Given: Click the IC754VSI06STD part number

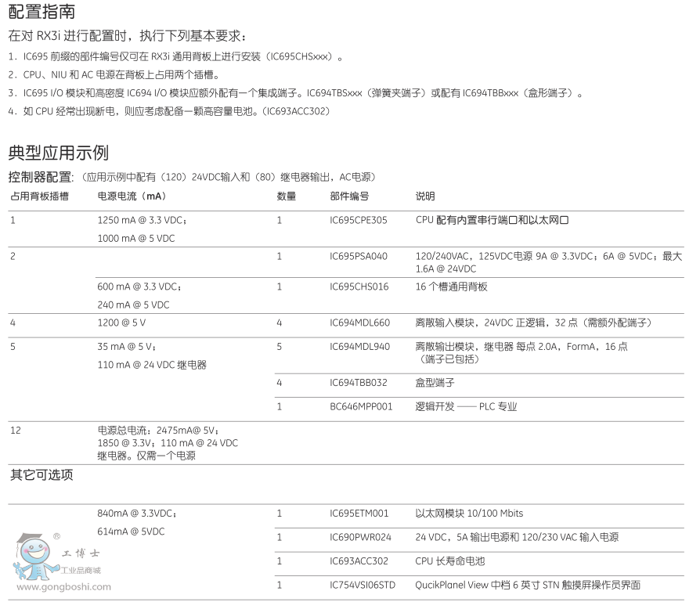Looking at the screenshot, I should pyautogui.click(x=363, y=585).
